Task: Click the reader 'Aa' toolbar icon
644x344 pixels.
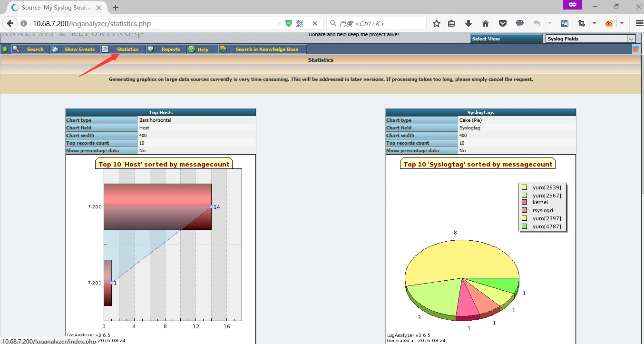Action: click(565, 23)
